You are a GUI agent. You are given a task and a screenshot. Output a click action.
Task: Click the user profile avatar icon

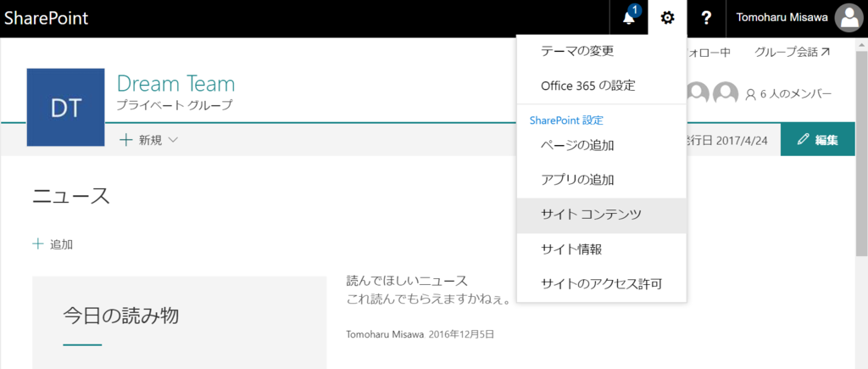click(849, 19)
